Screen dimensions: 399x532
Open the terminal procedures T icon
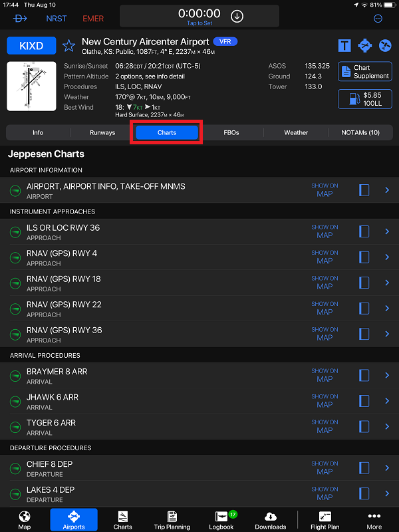[x=344, y=45]
